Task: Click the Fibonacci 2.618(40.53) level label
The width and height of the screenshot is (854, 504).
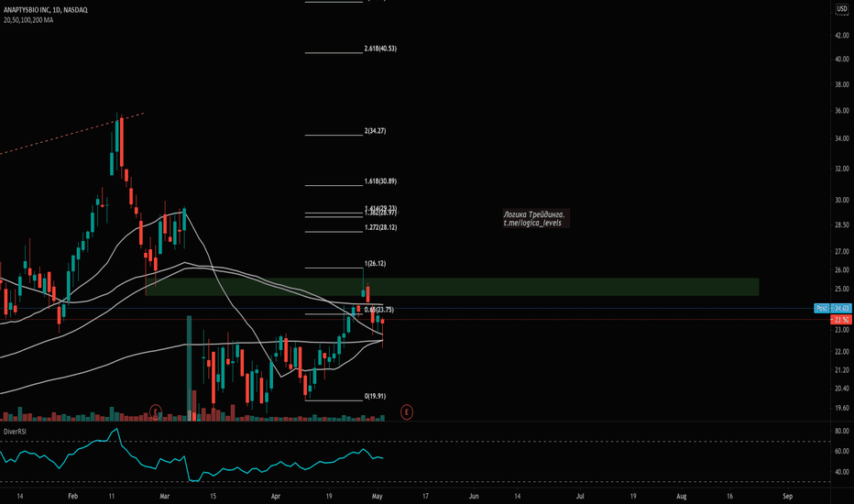Action: click(380, 49)
